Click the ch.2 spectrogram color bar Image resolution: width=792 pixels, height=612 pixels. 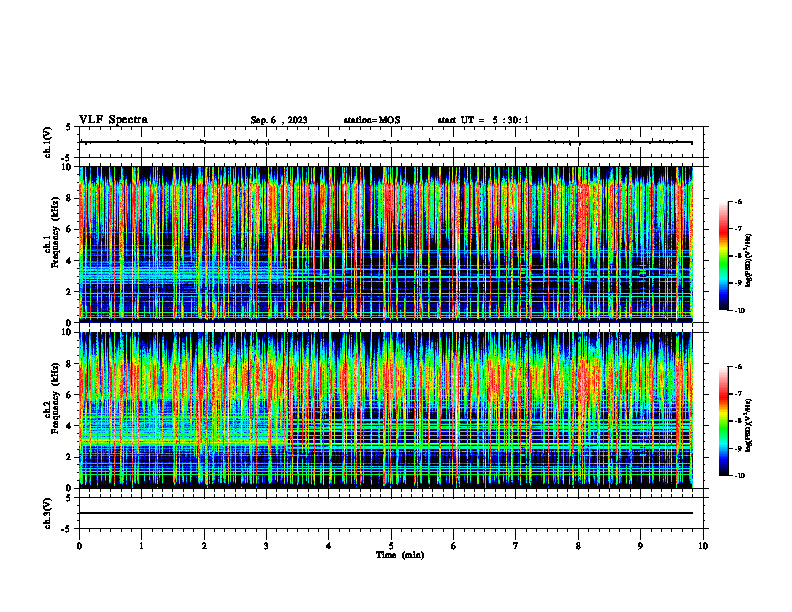click(x=723, y=421)
